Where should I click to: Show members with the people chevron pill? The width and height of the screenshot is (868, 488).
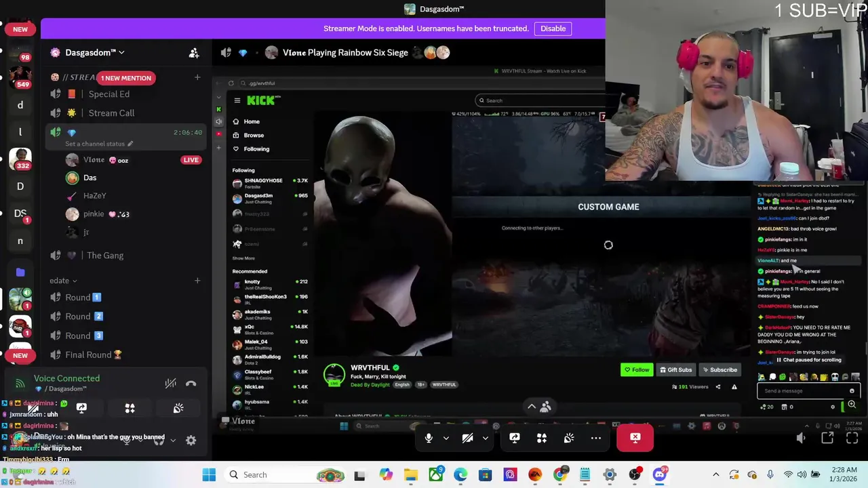539,407
